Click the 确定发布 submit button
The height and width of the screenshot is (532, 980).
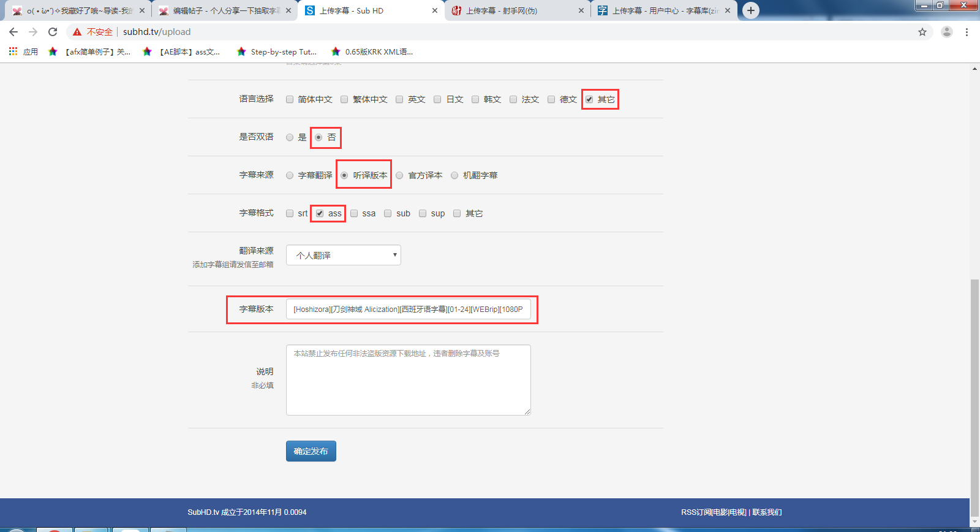tap(311, 451)
